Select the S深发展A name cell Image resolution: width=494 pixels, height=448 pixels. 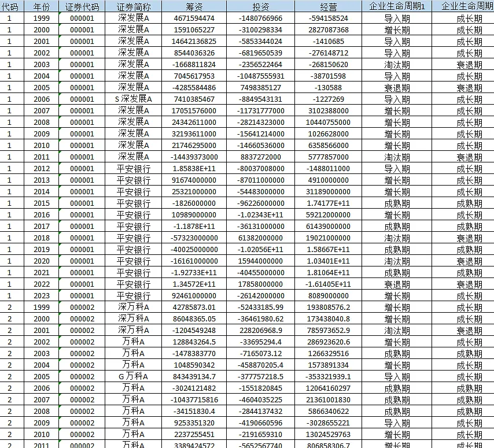[x=133, y=99]
